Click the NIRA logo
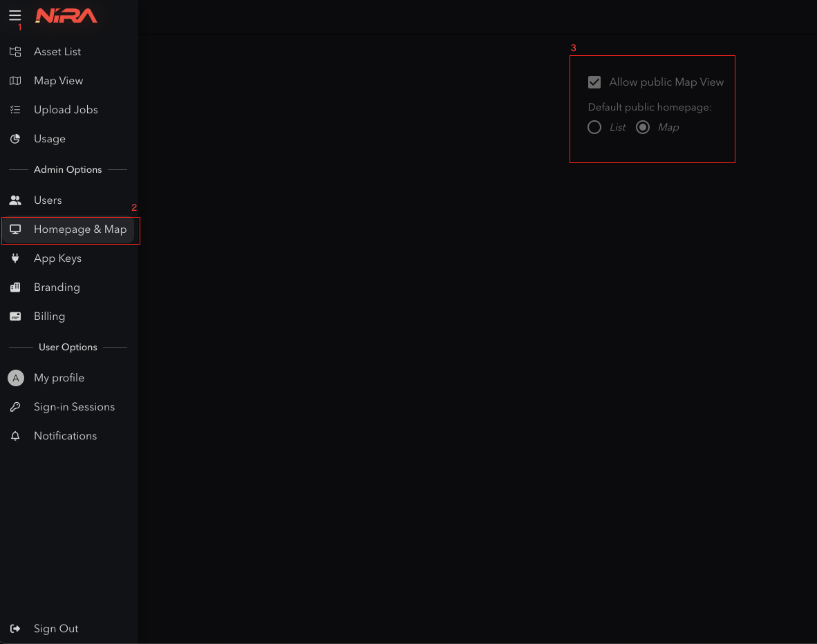817x644 pixels. coord(66,16)
